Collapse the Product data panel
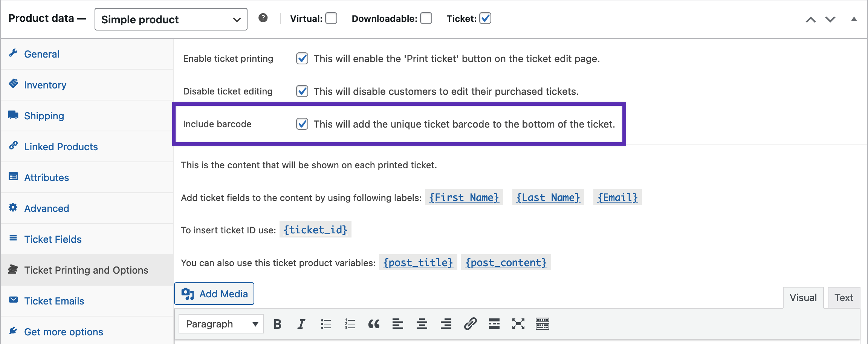This screenshot has height=344, width=868. [x=854, y=19]
